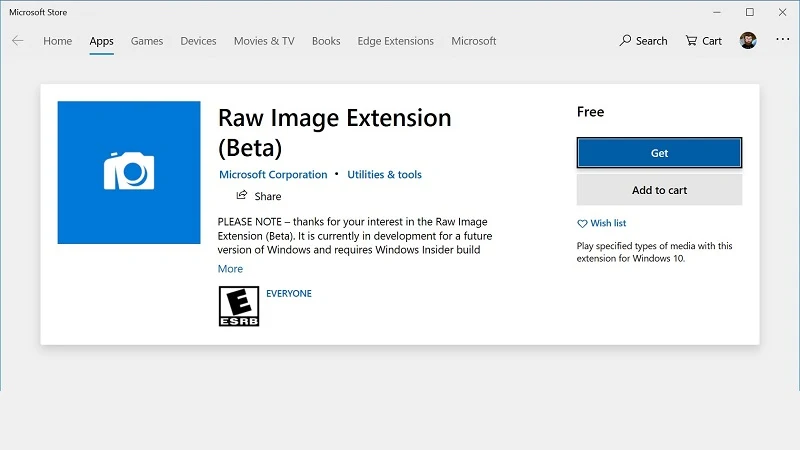
Task: Click 'Play specified types of media' note
Action: pos(655,252)
